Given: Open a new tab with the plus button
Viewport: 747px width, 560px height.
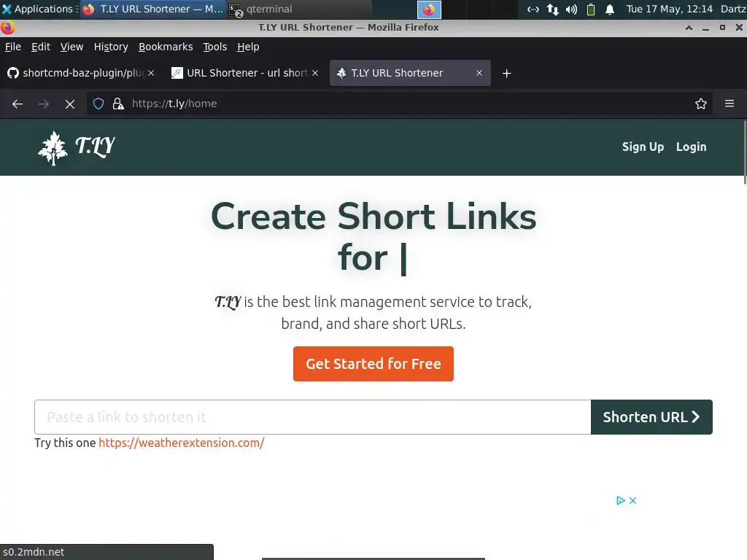Looking at the screenshot, I should pyautogui.click(x=506, y=74).
